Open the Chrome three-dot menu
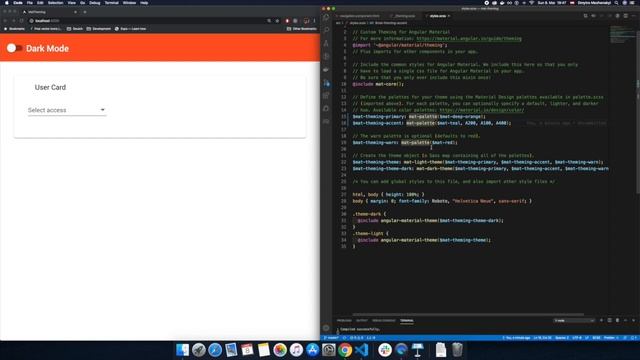 tap(314, 20)
